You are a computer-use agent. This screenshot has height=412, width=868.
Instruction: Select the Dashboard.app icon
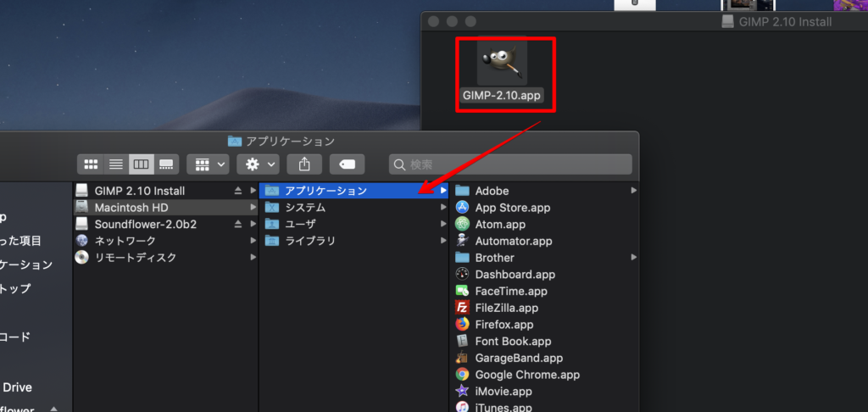[x=462, y=274]
